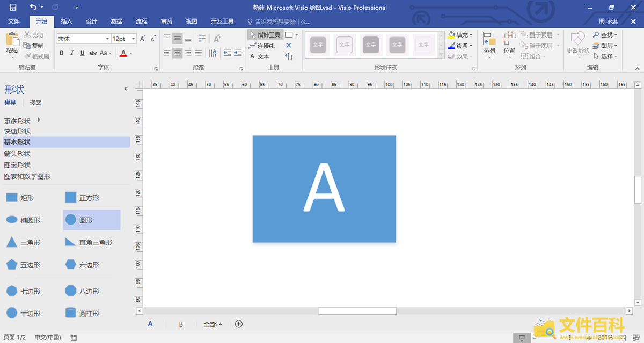The height and width of the screenshot is (343, 644).
Task: Click the 排列 Arrange button
Action: tap(489, 44)
